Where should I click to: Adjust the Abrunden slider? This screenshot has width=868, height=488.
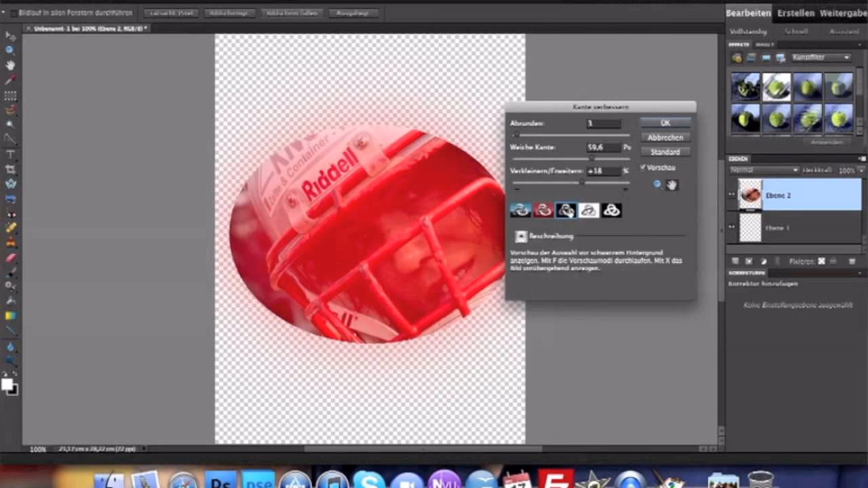click(517, 135)
